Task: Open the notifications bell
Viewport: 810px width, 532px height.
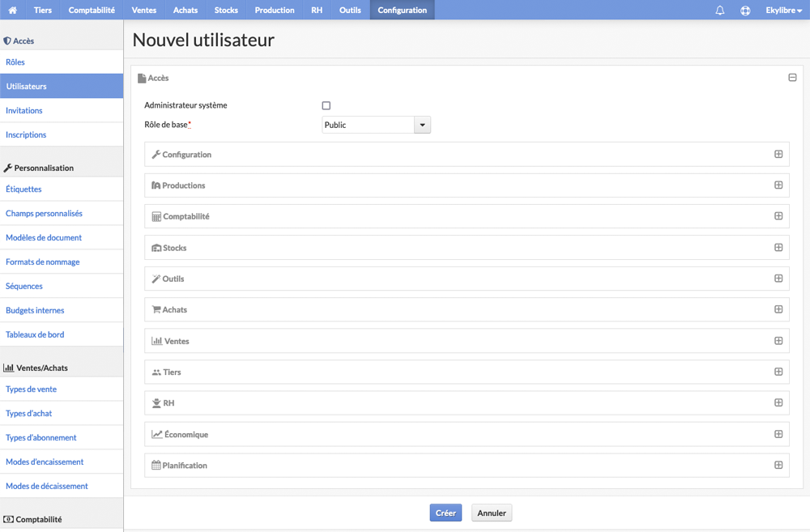Action: 719,11
